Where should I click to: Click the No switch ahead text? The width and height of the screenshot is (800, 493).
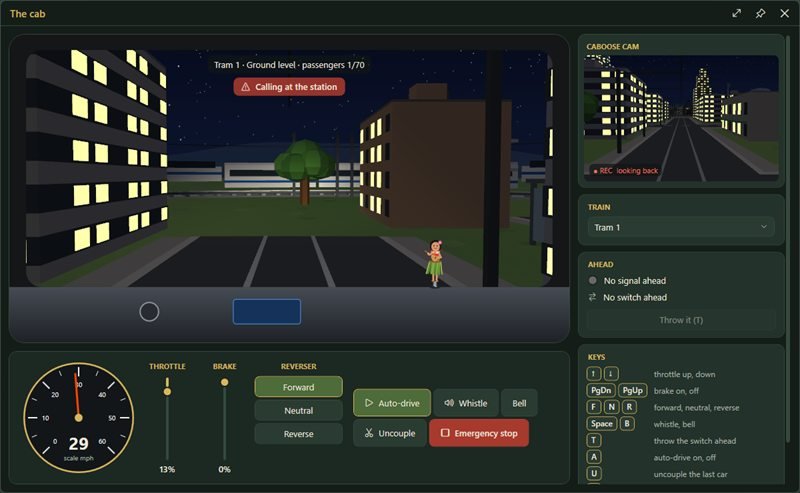[x=635, y=298]
